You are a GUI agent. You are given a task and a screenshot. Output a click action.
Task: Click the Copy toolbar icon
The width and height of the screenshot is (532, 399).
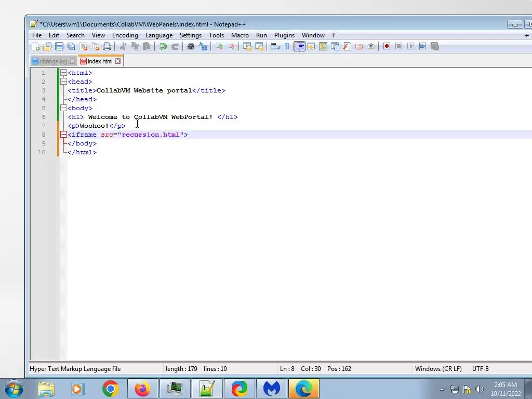point(135,46)
